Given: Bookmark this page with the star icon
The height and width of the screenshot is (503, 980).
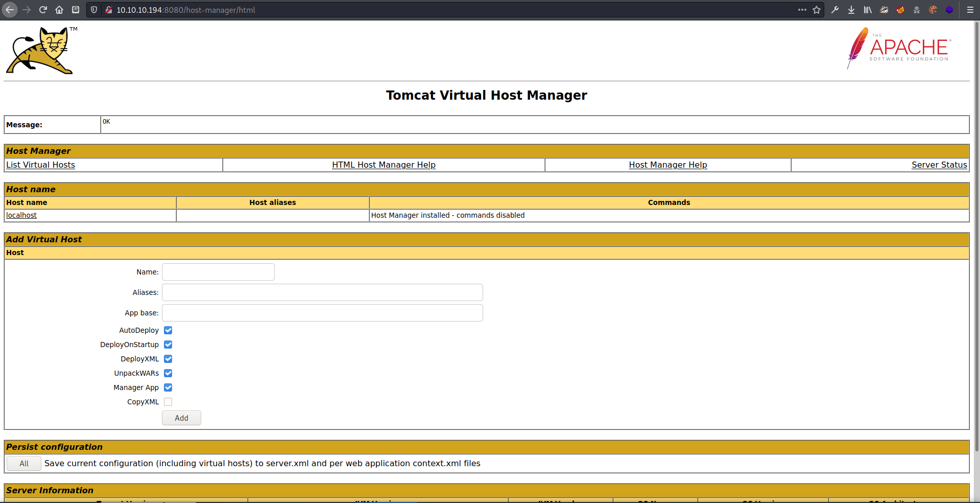Looking at the screenshot, I should [817, 10].
